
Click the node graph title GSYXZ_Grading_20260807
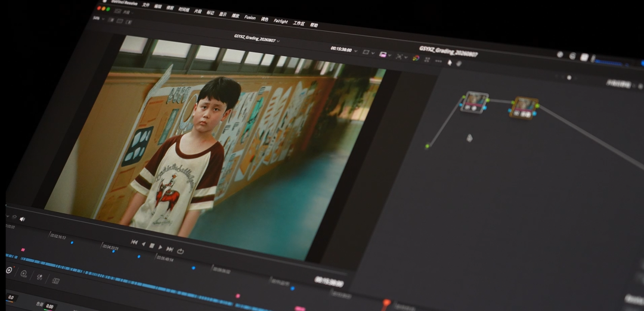pyautogui.click(x=448, y=52)
